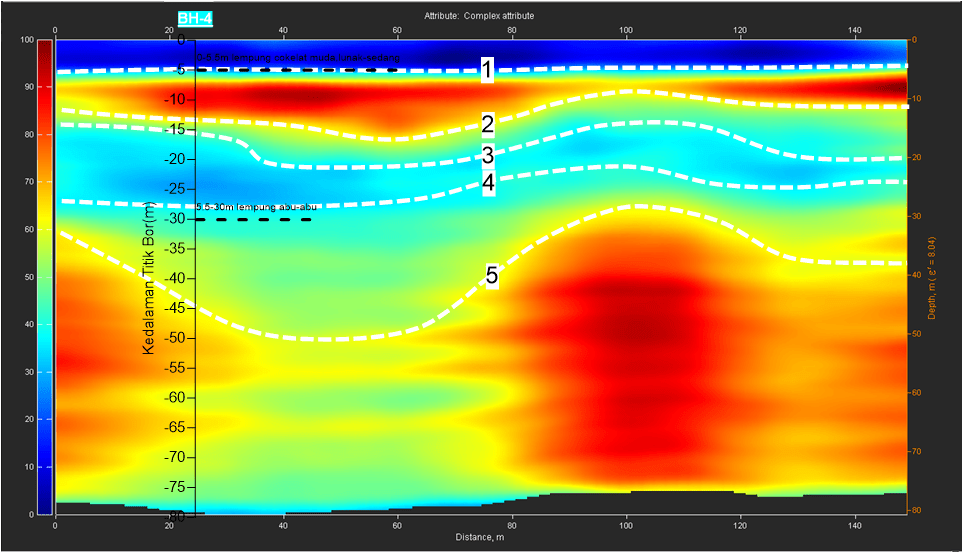Image resolution: width=963 pixels, height=553 pixels.
Task: Select layer boundary label 5
Action: (492, 278)
